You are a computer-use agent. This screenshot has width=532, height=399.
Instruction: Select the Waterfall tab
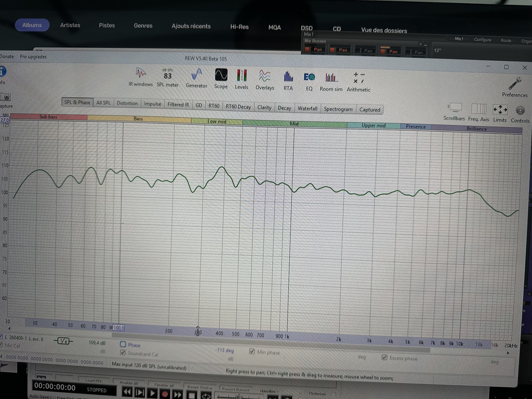click(x=308, y=108)
